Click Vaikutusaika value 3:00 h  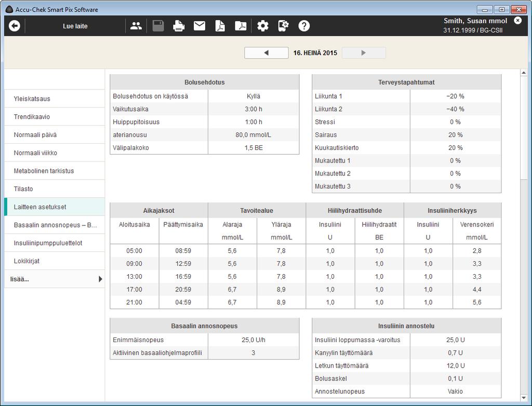coord(254,109)
